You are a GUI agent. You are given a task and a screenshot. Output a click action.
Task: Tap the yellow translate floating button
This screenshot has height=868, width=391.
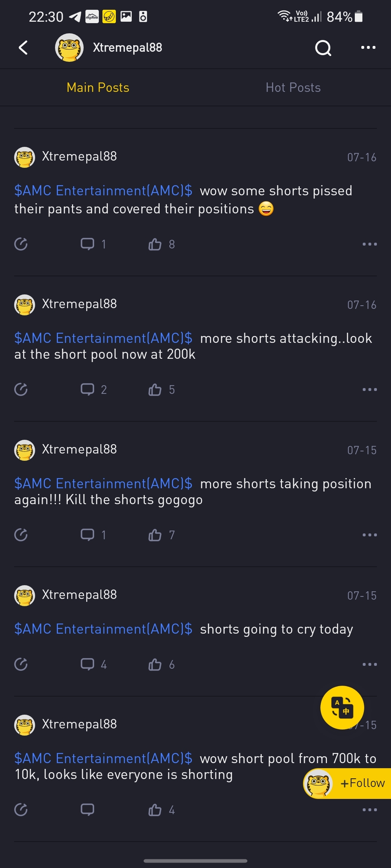coord(342,707)
